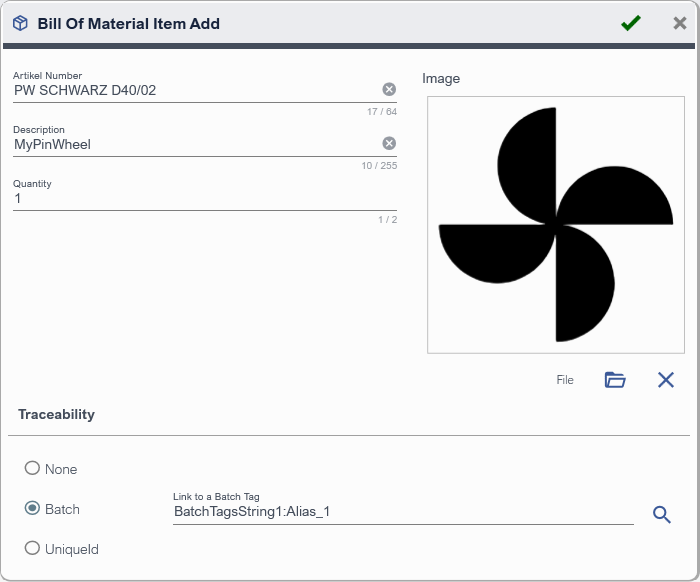The width and height of the screenshot is (700, 582).
Task: Confirm the dialog with the green checkmark
Action: click(x=630, y=23)
